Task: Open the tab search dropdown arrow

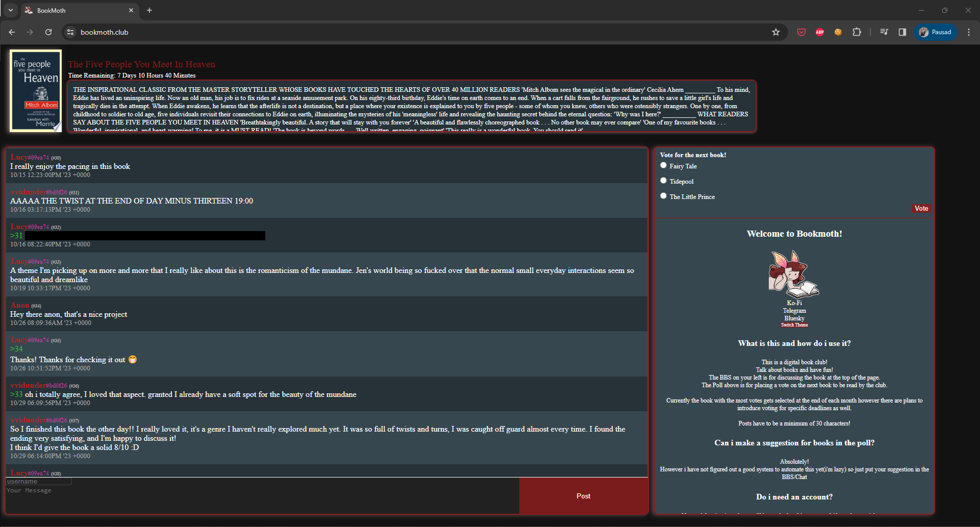Action: click(10, 10)
